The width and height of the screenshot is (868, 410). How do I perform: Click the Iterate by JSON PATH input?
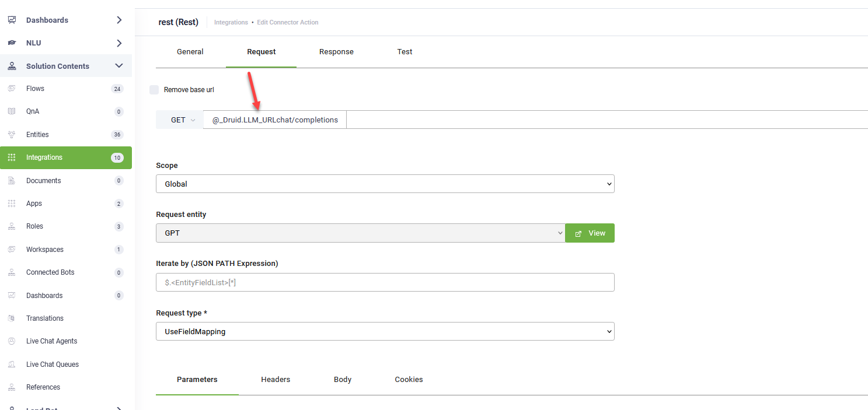coord(385,282)
